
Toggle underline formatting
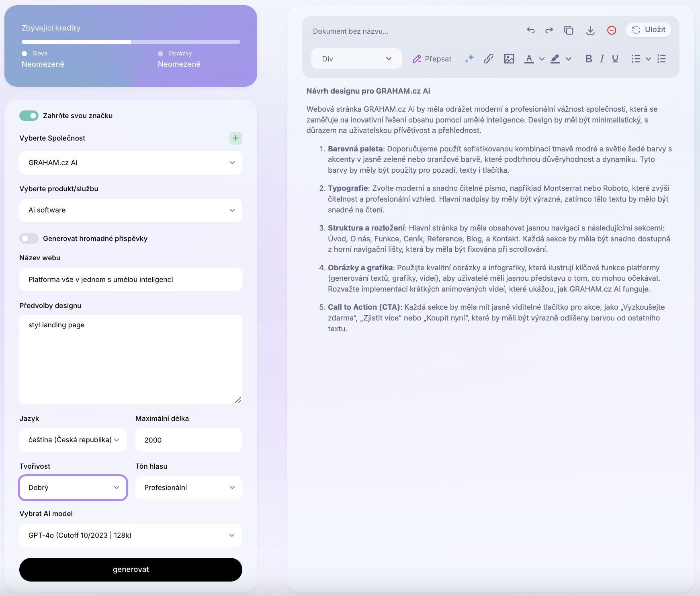pyautogui.click(x=615, y=59)
